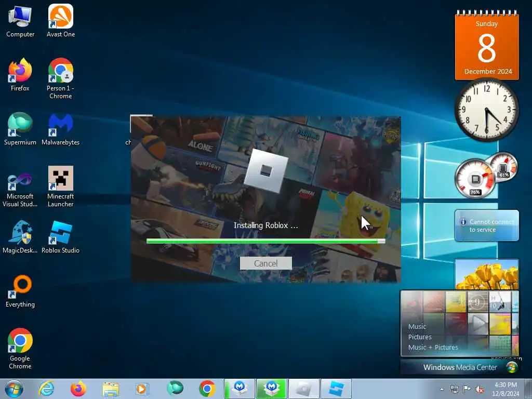Select the MagicDesk desktop shortcut

20,237
